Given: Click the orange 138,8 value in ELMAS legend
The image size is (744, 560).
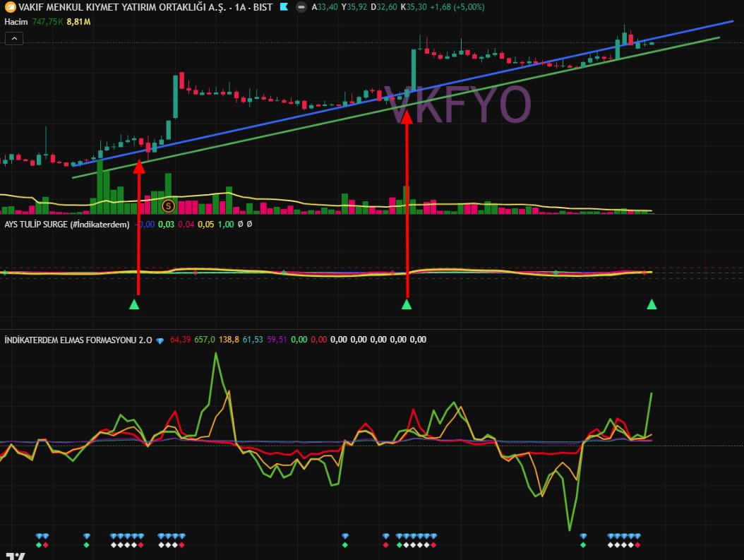Looking at the screenshot, I should tap(229, 340).
